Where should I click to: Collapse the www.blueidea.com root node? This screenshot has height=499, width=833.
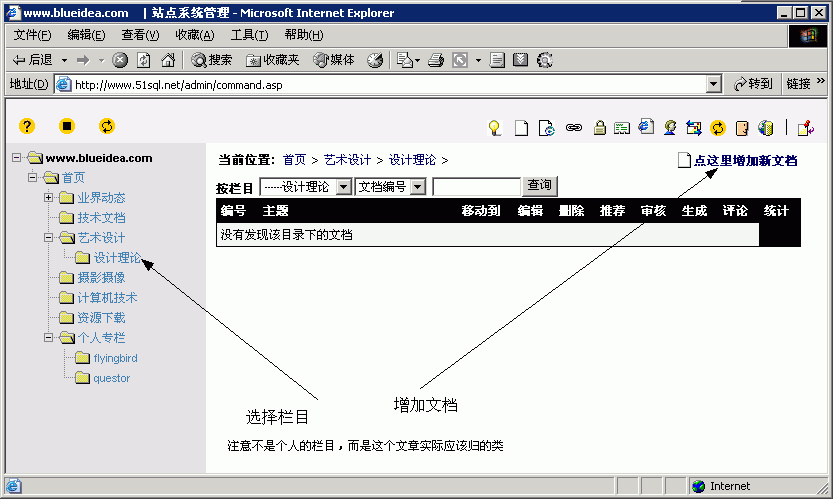point(16,157)
